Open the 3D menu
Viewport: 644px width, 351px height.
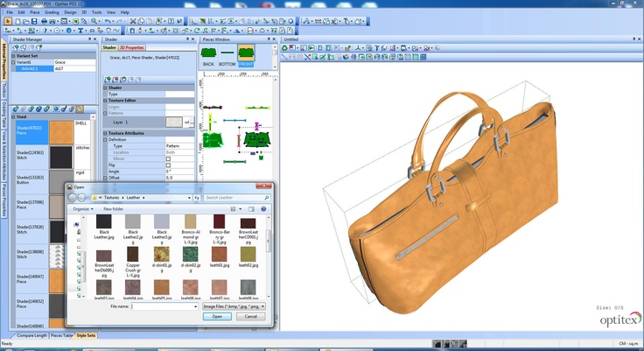tap(84, 12)
